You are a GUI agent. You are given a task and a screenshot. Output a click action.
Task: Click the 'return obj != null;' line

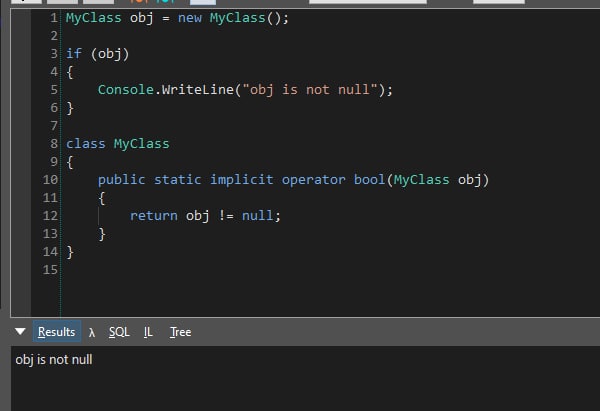pyautogui.click(x=205, y=215)
